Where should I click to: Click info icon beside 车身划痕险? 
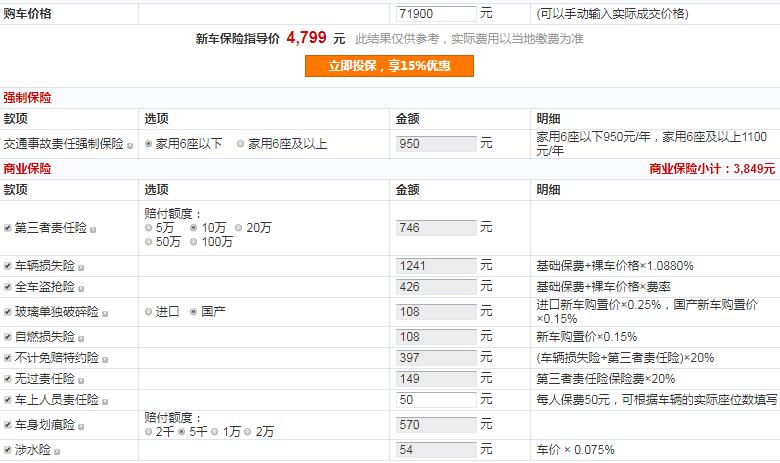[x=81, y=427]
